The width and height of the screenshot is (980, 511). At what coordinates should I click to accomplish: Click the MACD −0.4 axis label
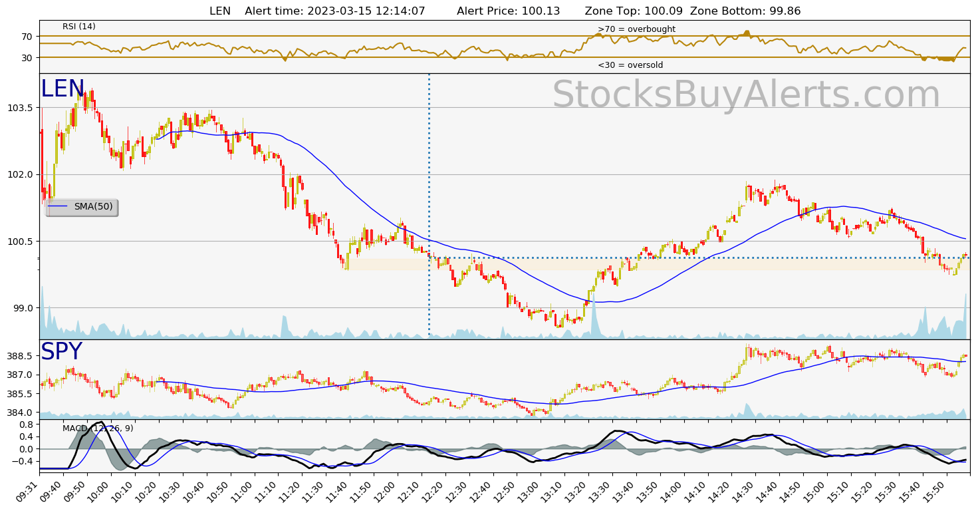(x=23, y=461)
